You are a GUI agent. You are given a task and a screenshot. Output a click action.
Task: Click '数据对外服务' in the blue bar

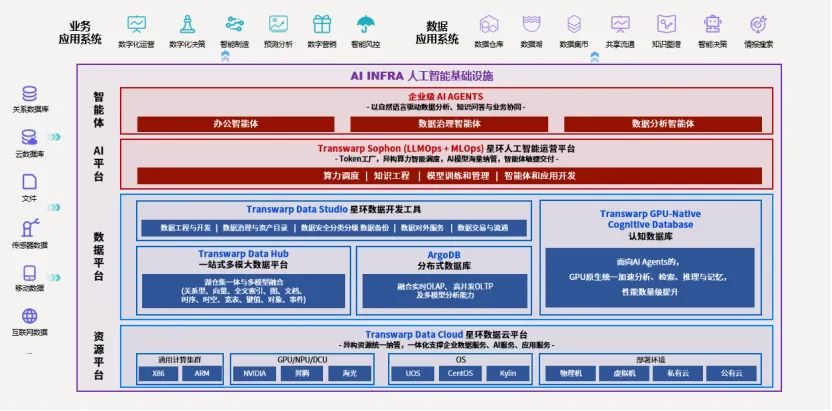tap(422, 228)
